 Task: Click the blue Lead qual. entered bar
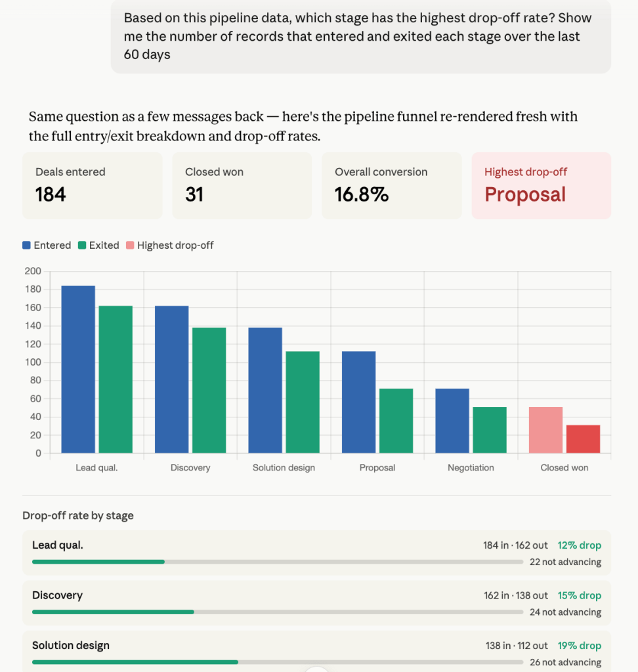click(78, 369)
